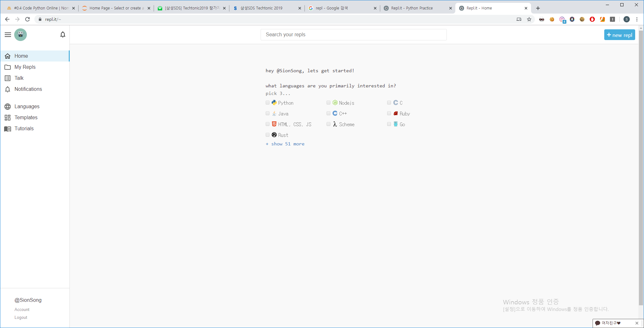This screenshot has width=644, height=328.
Task: Click the Go gopher icon
Action: coord(396,124)
